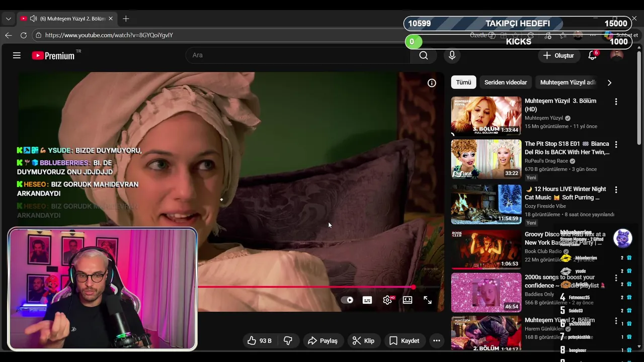Dislike the video

click(288, 341)
